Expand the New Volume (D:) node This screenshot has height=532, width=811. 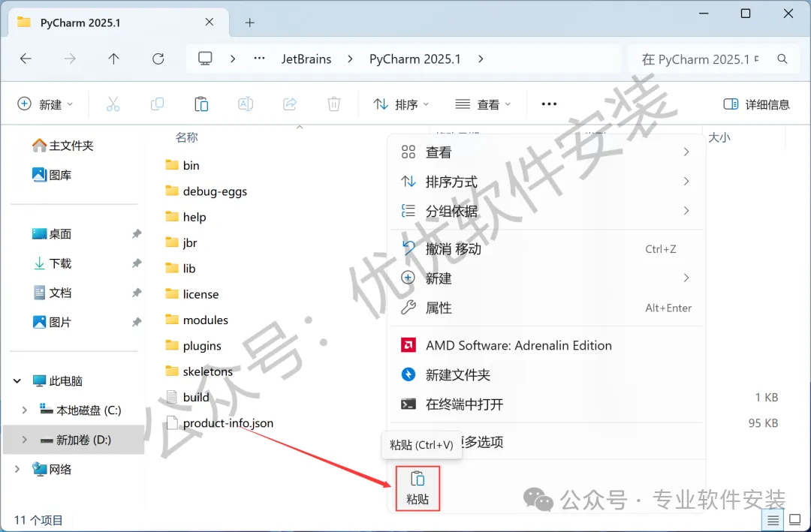click(24, 440)
